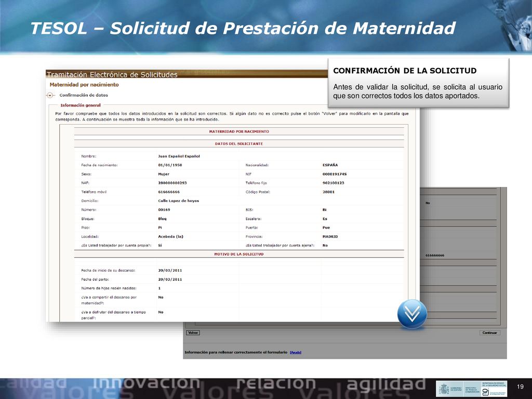The height and width of the screenshot is (399, 532).
Task: Click the Información general section label
Action: [x=81, y=105]
